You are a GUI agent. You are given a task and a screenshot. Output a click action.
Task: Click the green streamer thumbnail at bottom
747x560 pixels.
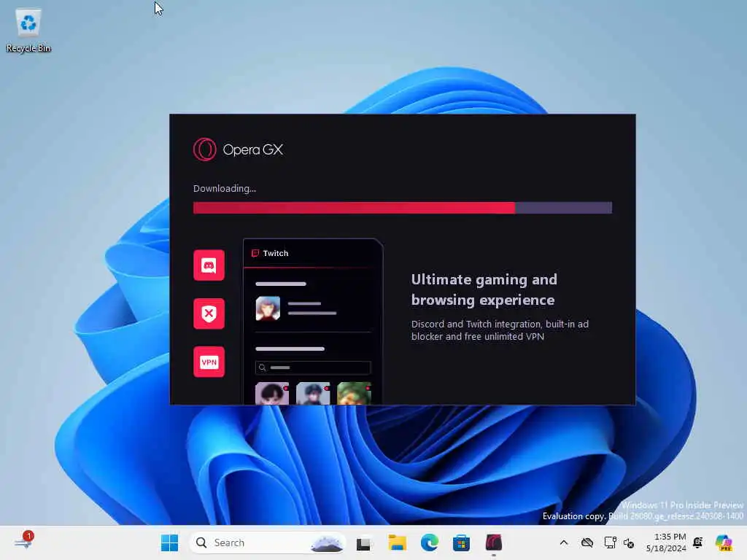[354, 393]
